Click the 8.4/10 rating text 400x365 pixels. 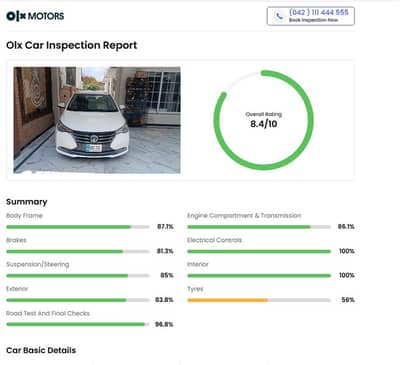(x=264, y=124)
